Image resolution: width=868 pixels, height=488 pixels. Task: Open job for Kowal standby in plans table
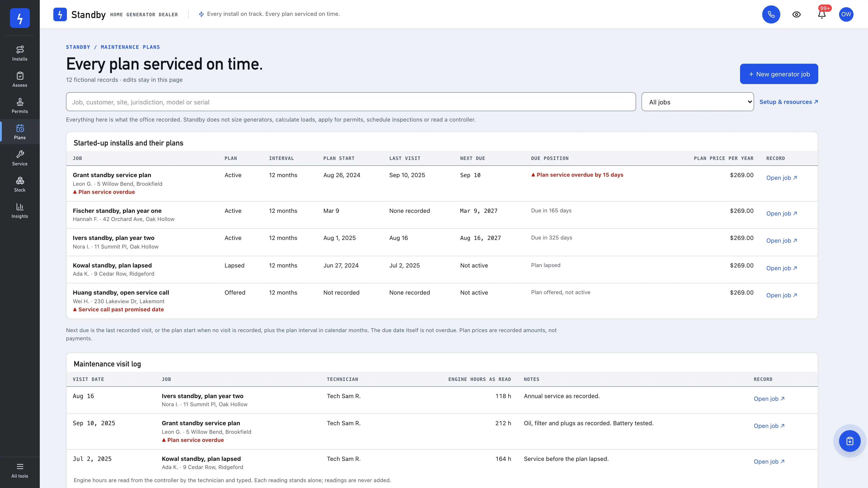pos(782,268)
